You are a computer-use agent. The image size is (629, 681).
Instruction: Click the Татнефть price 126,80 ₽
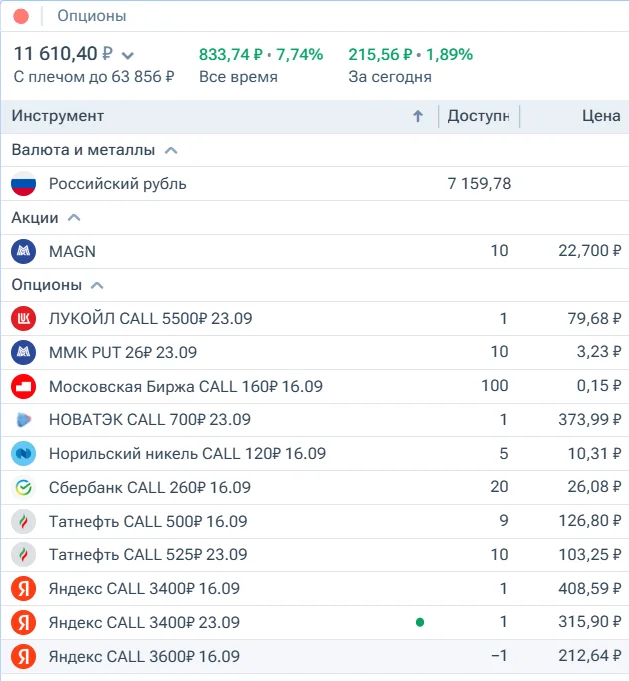click(x=590, y=520)
